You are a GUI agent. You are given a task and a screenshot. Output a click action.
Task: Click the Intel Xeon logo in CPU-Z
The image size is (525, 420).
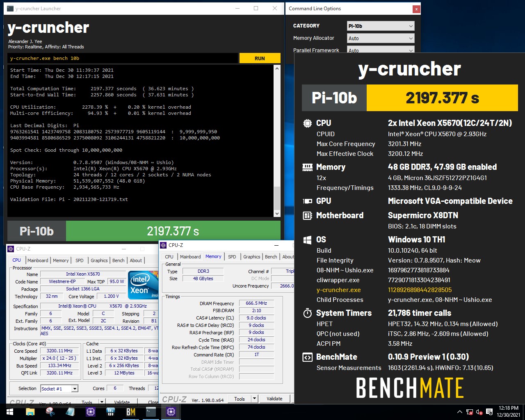point(143,285)
